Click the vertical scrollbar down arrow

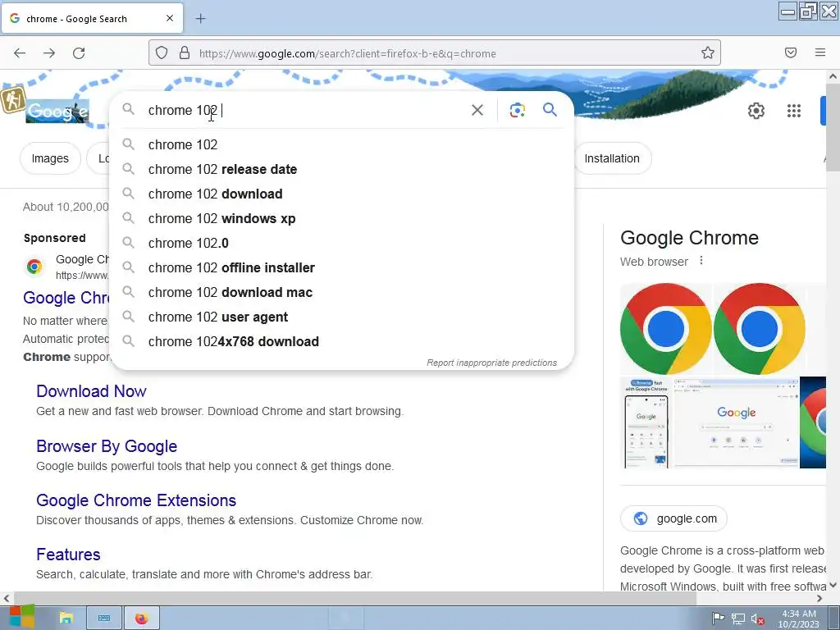click(x=833, y=585)
